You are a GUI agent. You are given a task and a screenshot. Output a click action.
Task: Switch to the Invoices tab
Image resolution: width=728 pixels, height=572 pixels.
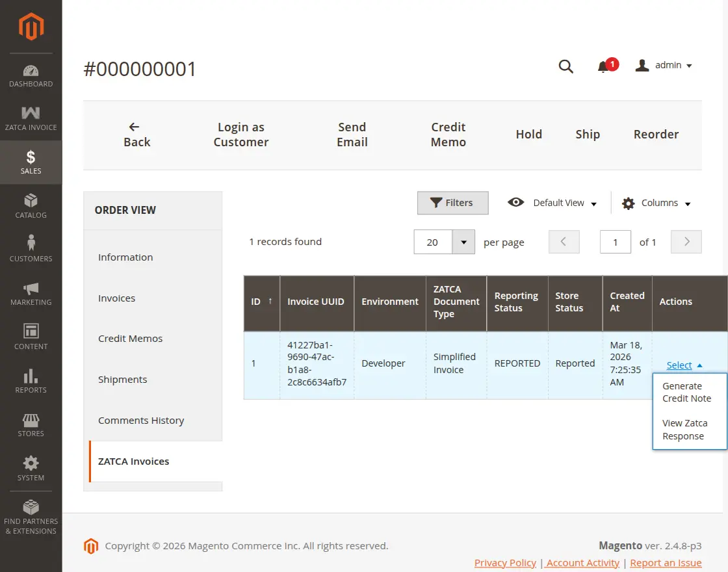pyautogui.click(x=116, y=298)
